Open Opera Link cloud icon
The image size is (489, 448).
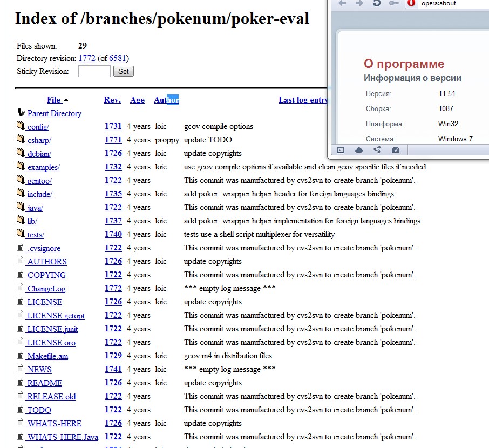[358, 150]
